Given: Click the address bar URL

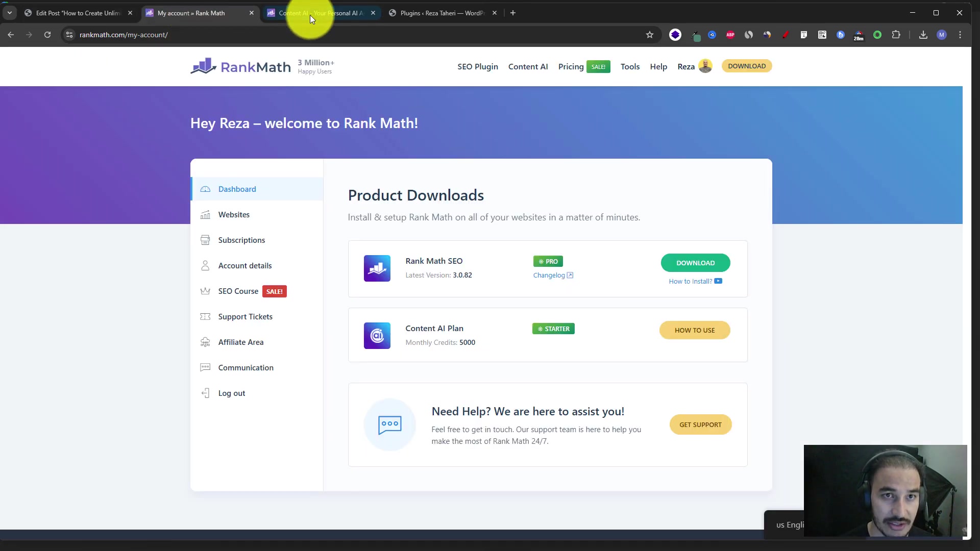Looking at the screenshot, I should (x=124, y=35).
